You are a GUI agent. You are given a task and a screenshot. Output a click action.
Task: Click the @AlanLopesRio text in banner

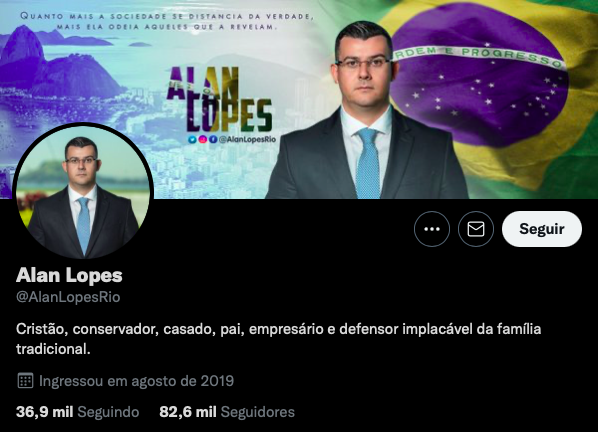(x=247, y=140)
